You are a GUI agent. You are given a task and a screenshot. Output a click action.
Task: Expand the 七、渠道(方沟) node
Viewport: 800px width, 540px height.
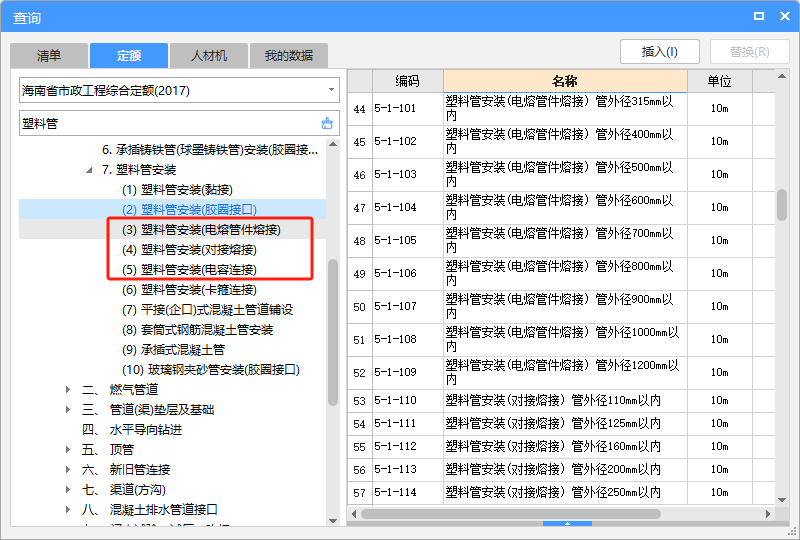pyautogui.click(x=68, y=489)
